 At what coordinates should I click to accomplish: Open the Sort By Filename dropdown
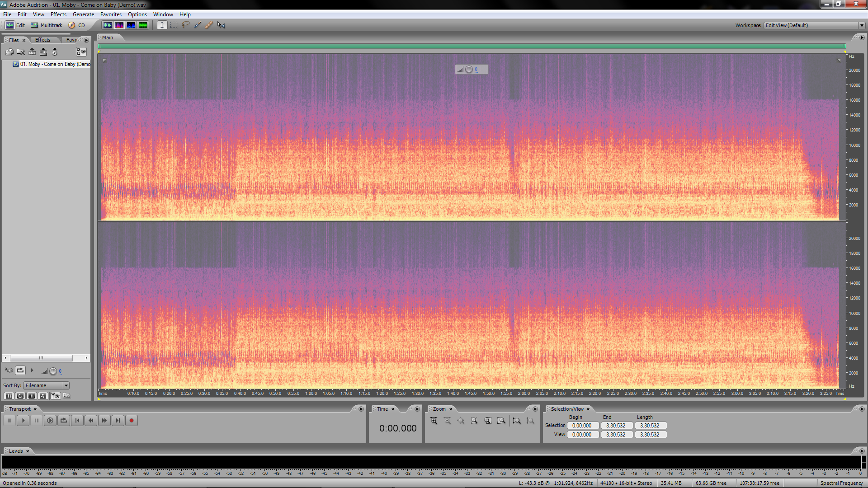66,385
